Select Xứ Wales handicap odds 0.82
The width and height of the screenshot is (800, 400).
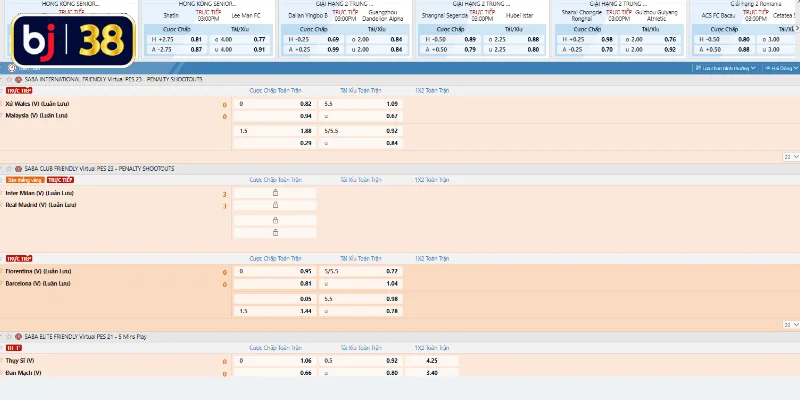tap(274, 104)
